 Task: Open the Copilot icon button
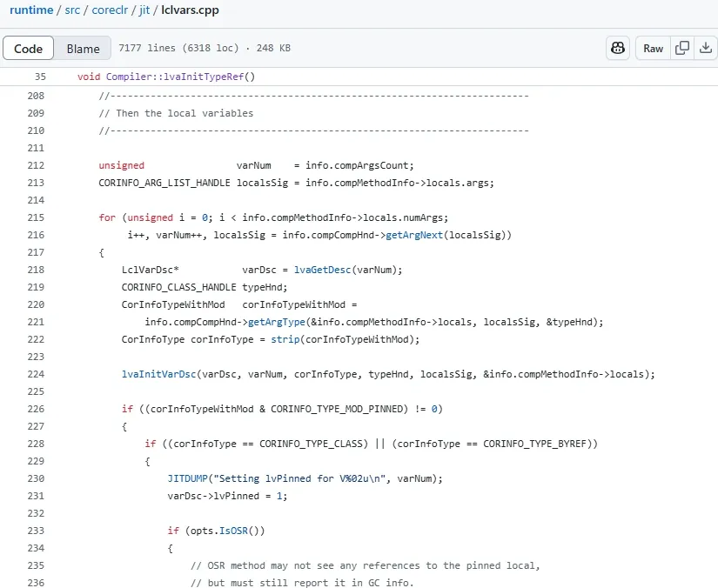(x=618, y=48)
